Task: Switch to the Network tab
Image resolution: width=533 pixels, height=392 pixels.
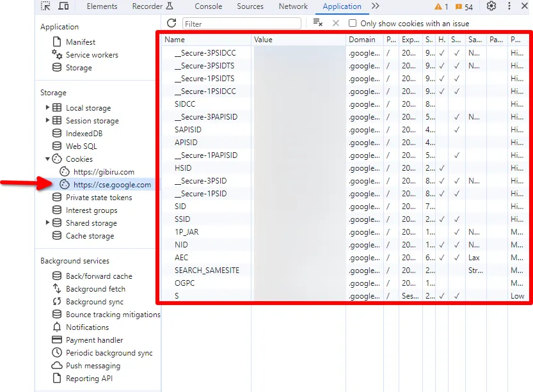Action: click(293, 6)
